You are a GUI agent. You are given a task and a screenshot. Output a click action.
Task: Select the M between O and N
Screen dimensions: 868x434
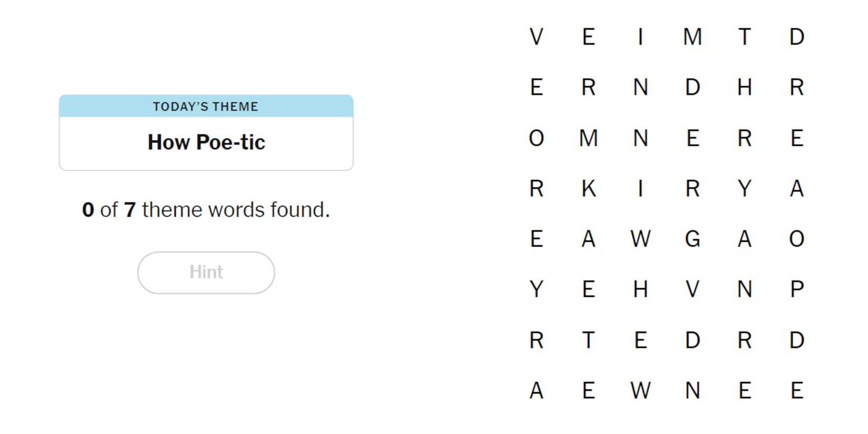pos(588,138)
